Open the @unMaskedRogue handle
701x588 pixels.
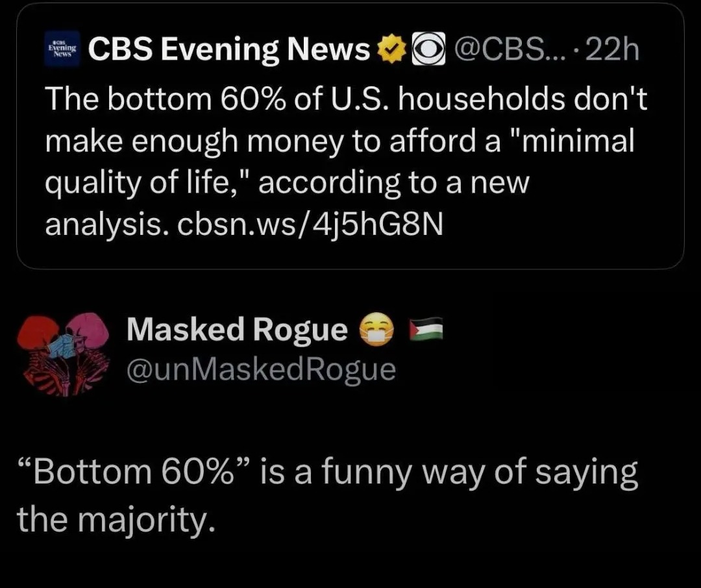261,369
